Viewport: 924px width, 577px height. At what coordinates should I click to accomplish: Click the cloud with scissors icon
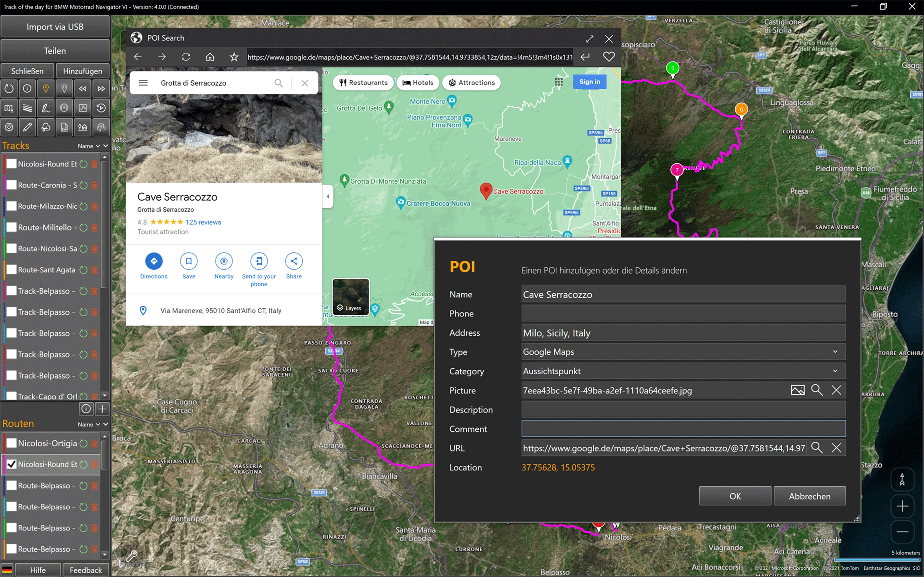[x=46, y=127]
